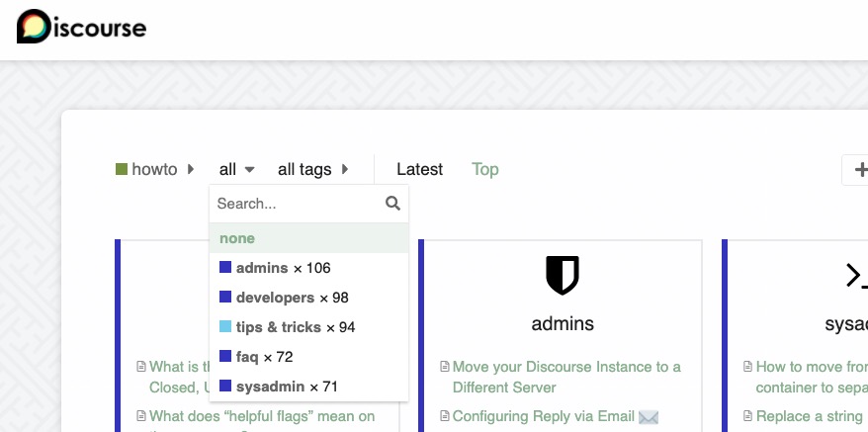Collapse the all subcategory dropdown
This screenshot has height=432, width=868.
point(237,169)
